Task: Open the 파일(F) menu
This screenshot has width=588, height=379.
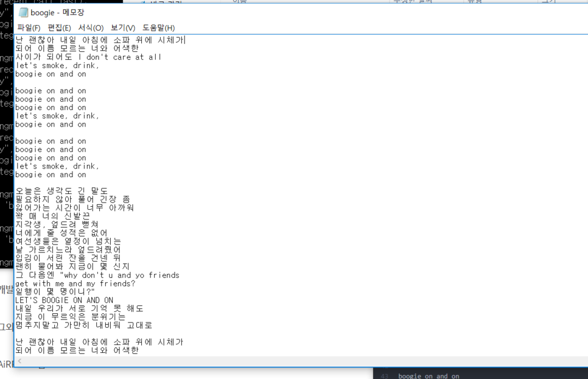Action: point(29,28)
